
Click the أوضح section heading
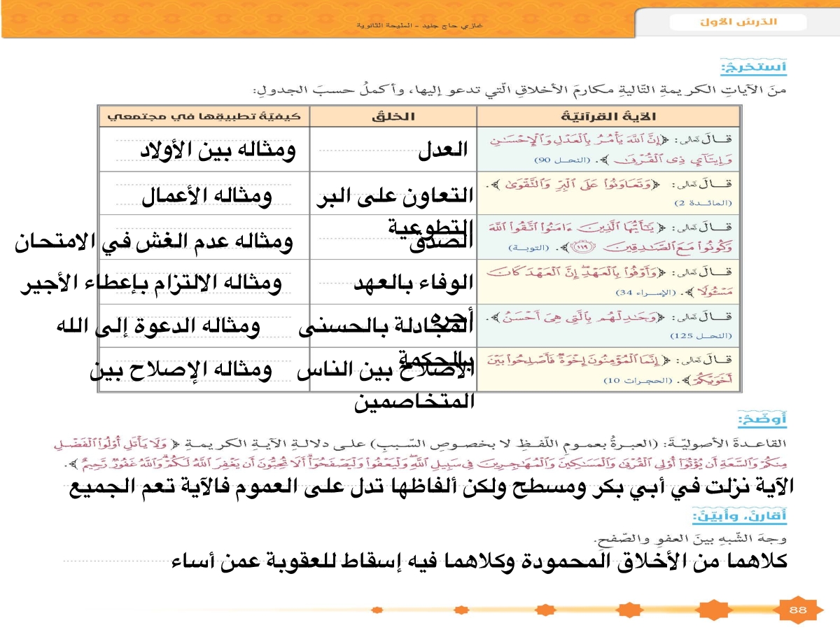click(763, 419)
